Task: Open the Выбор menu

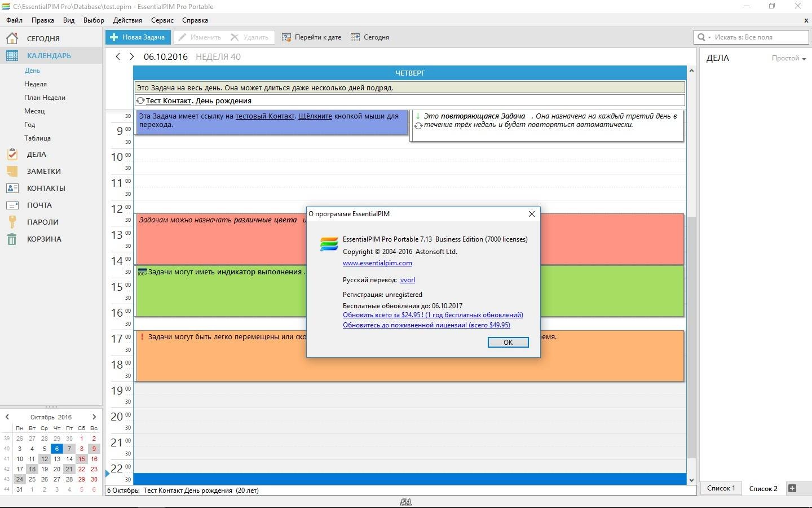Action: [x=94, y=20]
